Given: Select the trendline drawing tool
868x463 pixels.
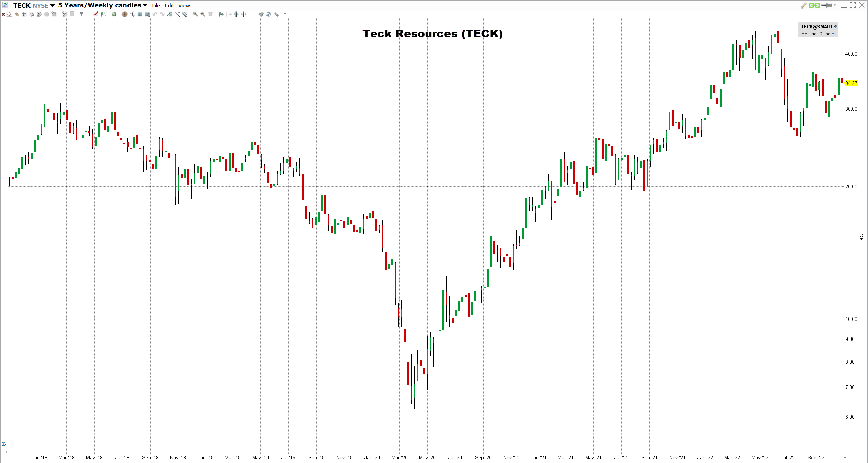Looking at the screenshot, I should click(x=177, y=14).
